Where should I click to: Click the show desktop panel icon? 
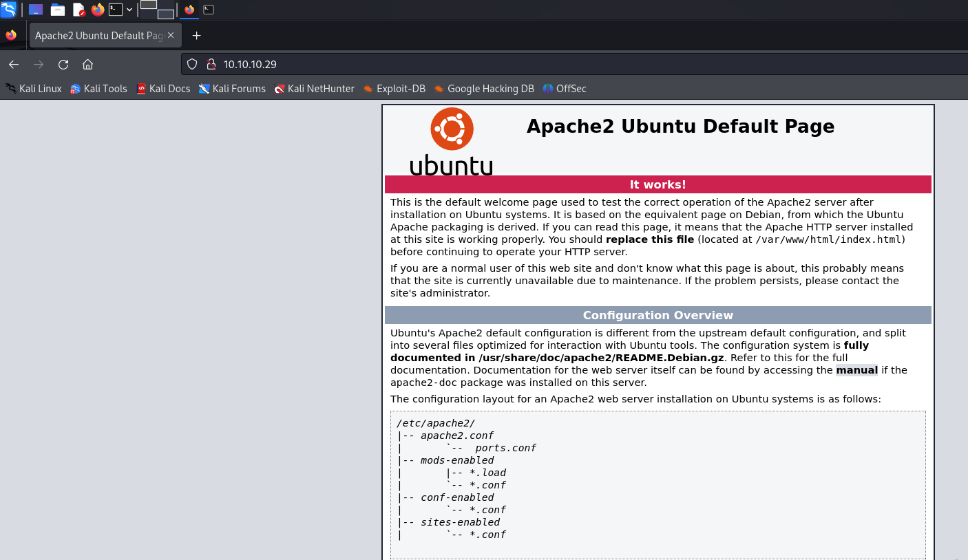click(36, 10)
